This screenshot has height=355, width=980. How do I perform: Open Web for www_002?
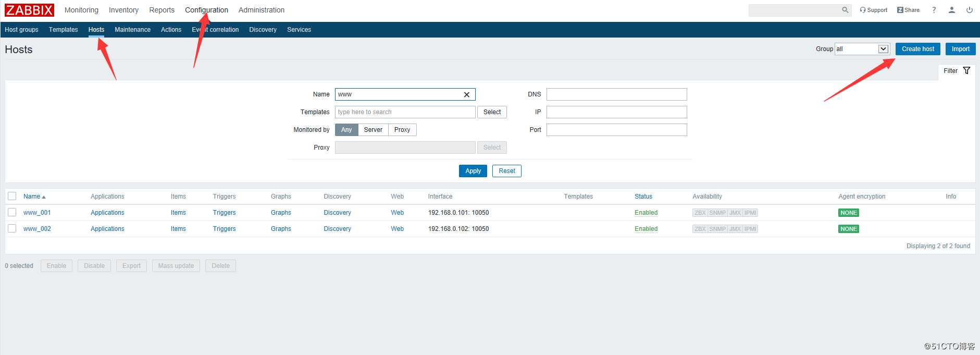[x=398, y=229]
